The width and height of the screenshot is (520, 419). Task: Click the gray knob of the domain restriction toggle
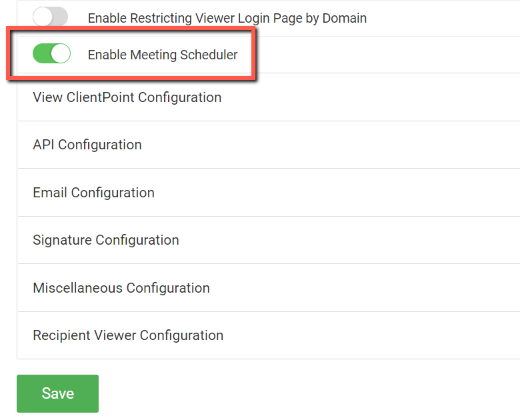pos(42,16)
